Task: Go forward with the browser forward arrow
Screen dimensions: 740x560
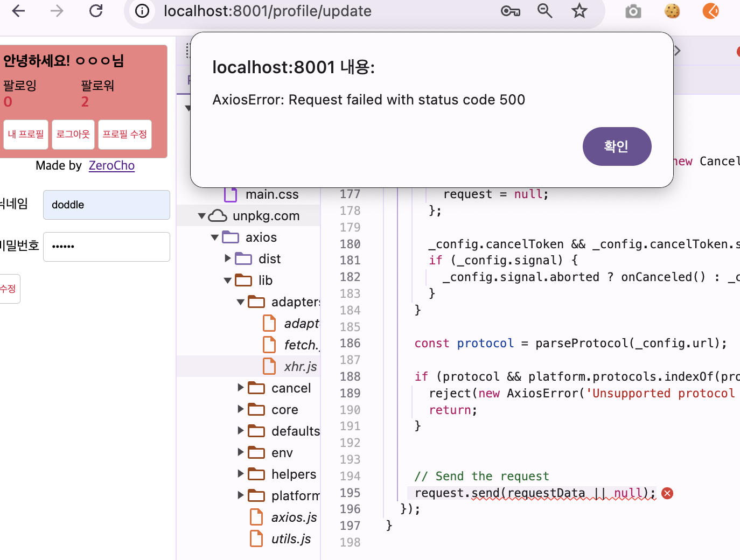Action: click(x=57, y=11)
